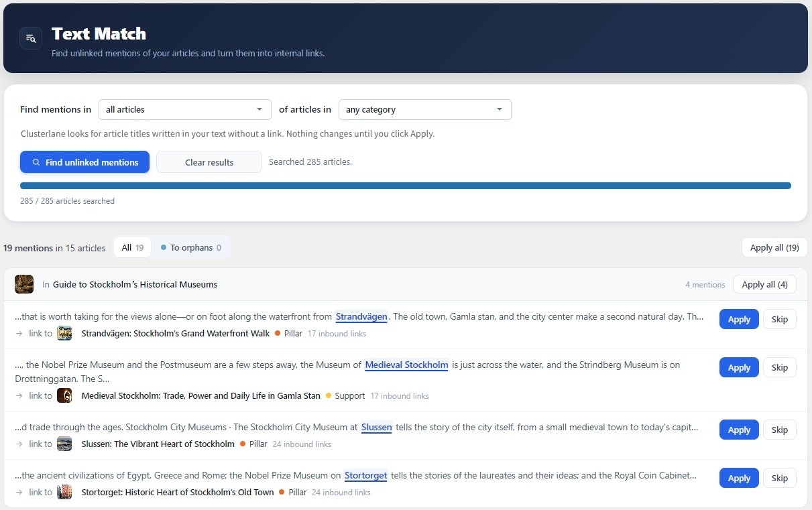
Task: Skip the Strandvägen mention
Action: coord(780,319)
